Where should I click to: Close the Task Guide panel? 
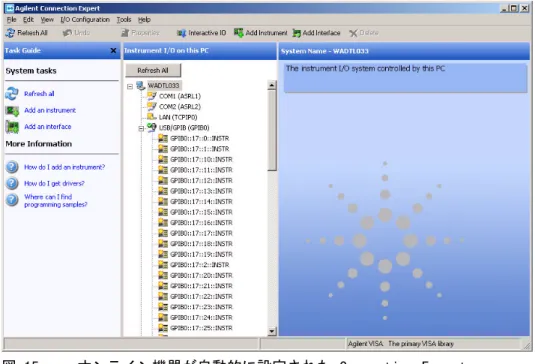tap(113, 50)
